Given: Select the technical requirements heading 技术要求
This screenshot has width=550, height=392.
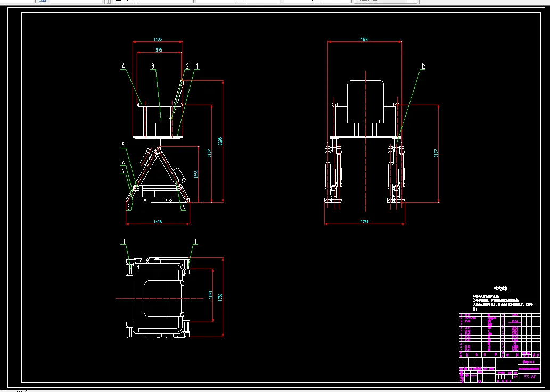Looking at the screenshot, I should 501,289.
